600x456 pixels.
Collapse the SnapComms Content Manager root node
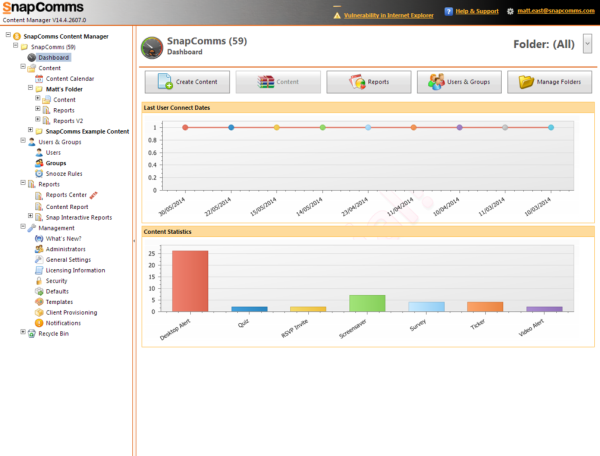point(8,35)
